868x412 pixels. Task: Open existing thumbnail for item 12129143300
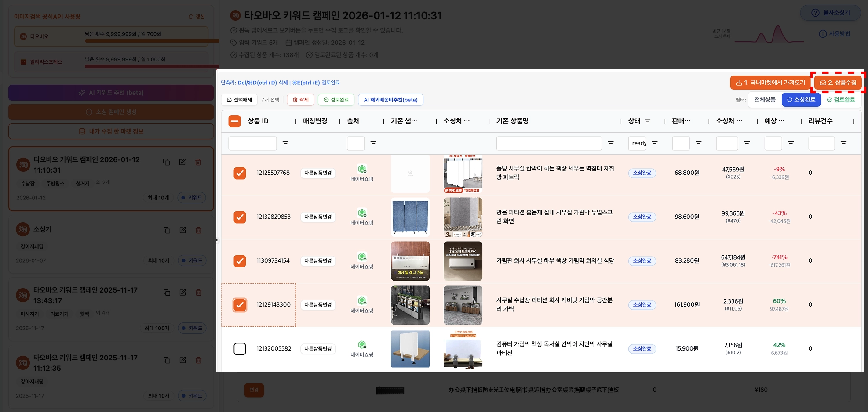click(410, 305)
